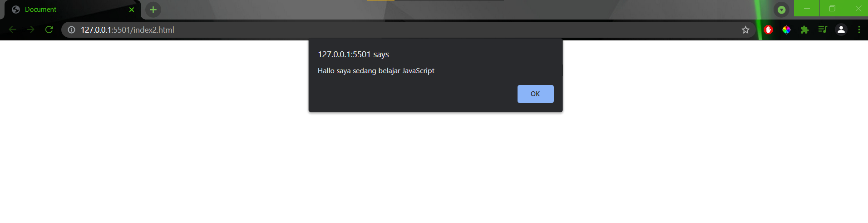Open the red stop-hand blocker extension

tap(768, 30)
